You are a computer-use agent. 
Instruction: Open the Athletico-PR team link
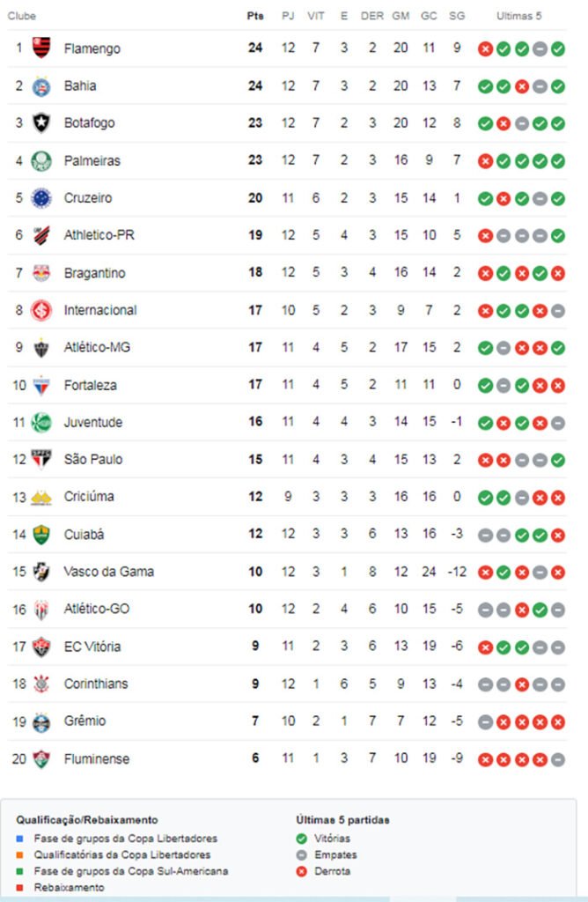[x=99, y=235]
